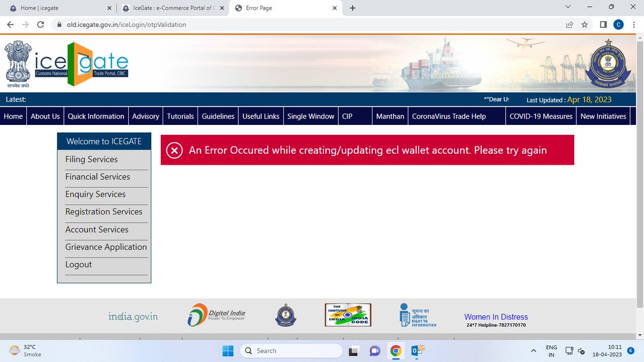Screen dimensions: 644x362
Task: Open Manthan menu item
Action: point(390,116)
